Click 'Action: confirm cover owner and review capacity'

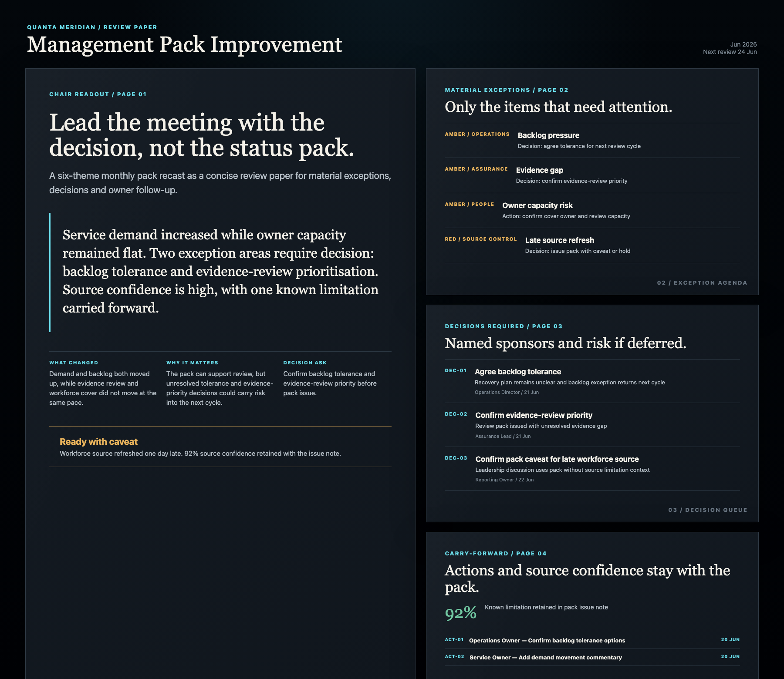coord(566,216)
